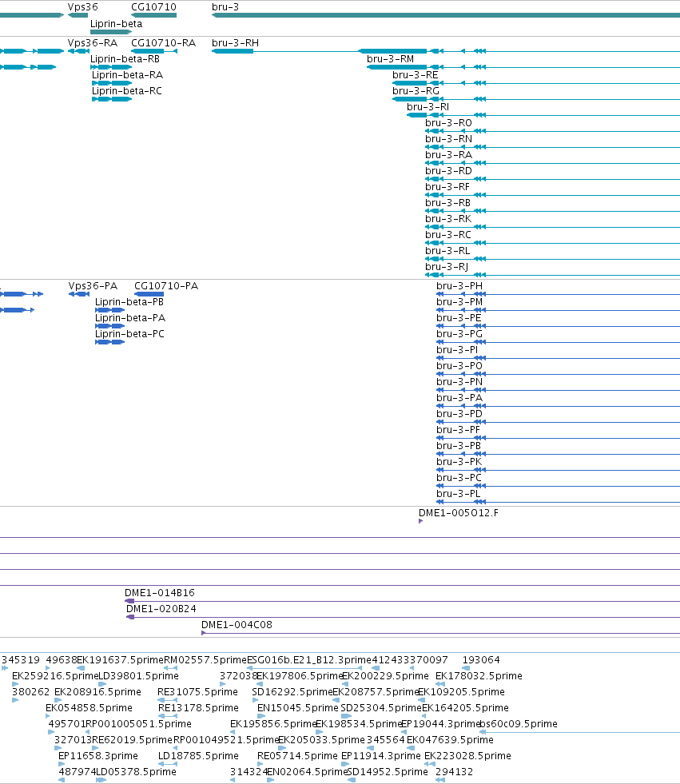
Task: Click the DME1-020B24 feature label
Action: (161, 609)
